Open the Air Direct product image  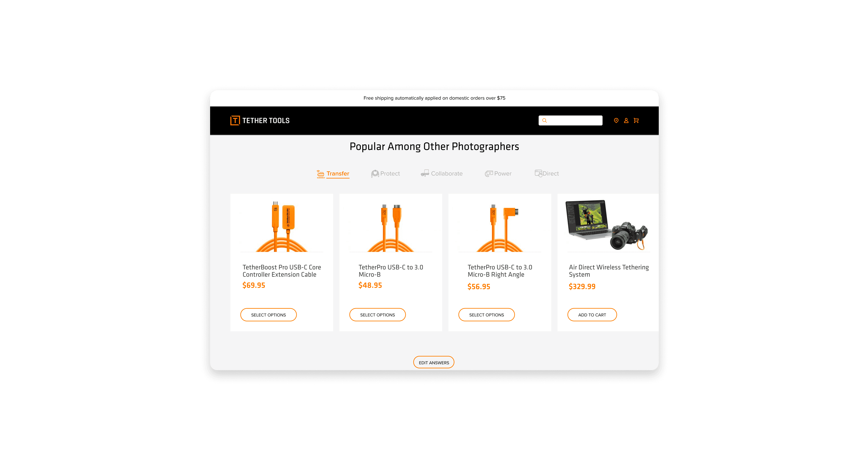tap(607, 225)
